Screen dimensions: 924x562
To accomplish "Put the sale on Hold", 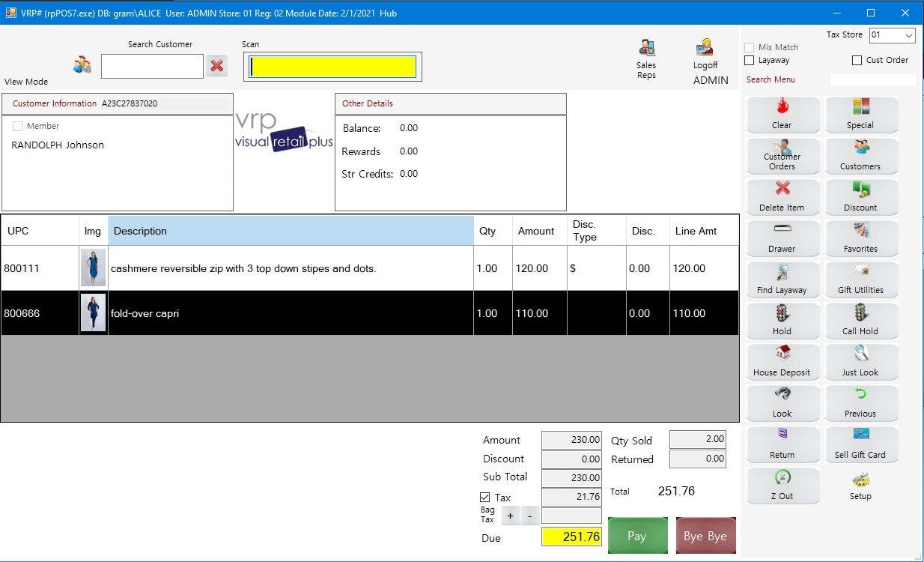I will point(782,321).
